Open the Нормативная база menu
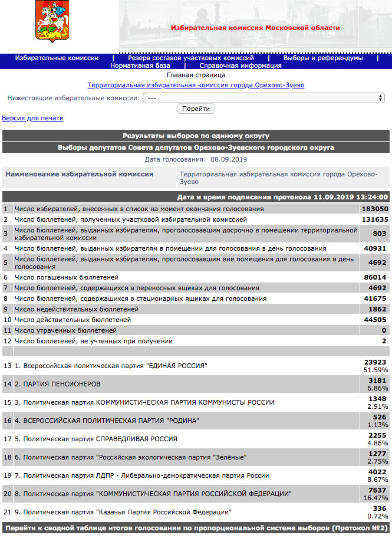This screenshot has height=548, width=392. [x=140, y=65]
